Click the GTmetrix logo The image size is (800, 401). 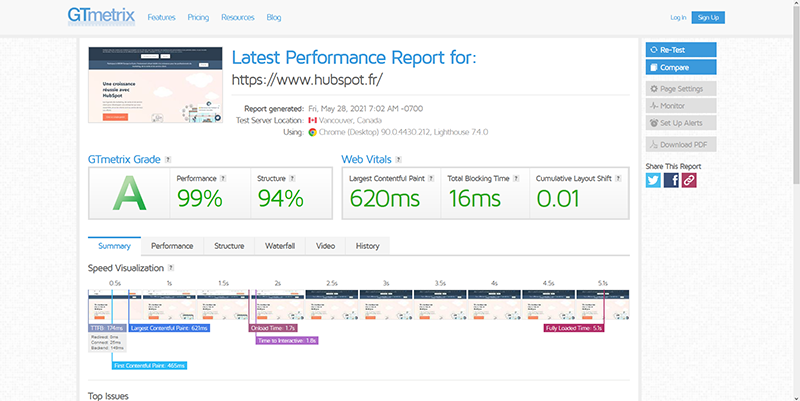pos(101,16)
